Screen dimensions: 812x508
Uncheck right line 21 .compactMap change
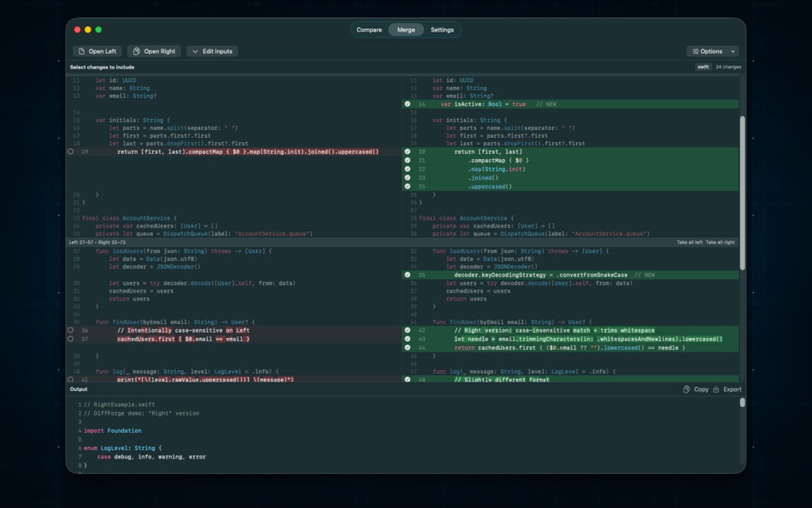click(408, 160)
